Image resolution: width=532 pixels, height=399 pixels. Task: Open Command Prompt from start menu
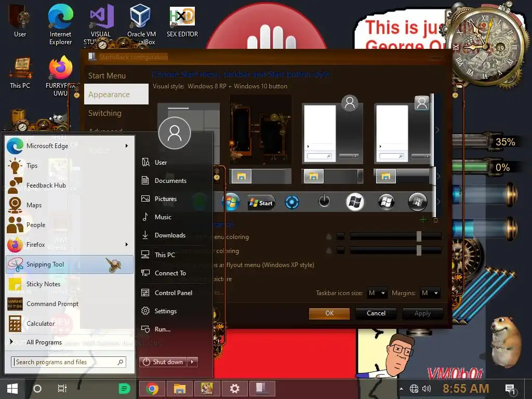[70, 303]
